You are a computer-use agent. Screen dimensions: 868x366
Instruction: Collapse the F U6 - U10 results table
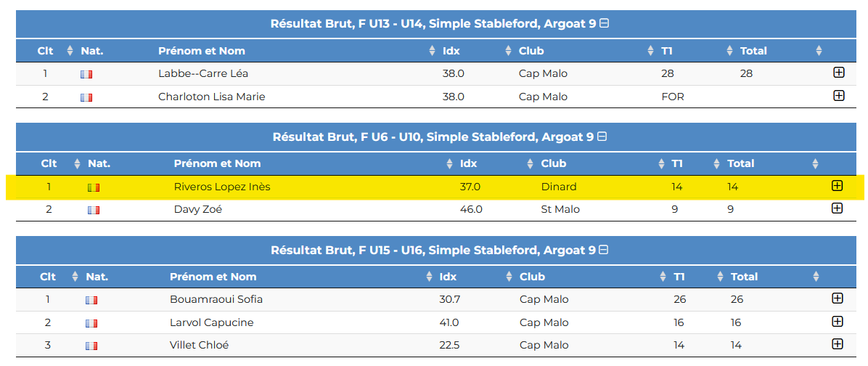point(602,137)
